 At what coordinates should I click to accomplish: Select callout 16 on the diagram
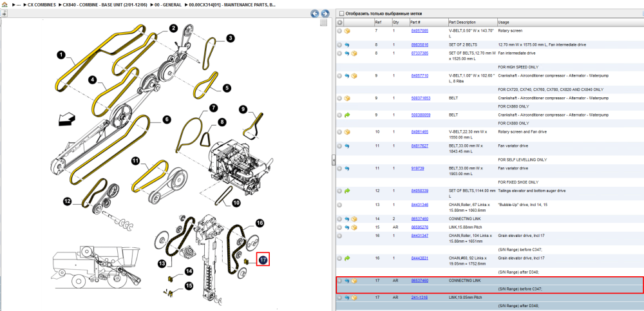(x=259, y=223)
